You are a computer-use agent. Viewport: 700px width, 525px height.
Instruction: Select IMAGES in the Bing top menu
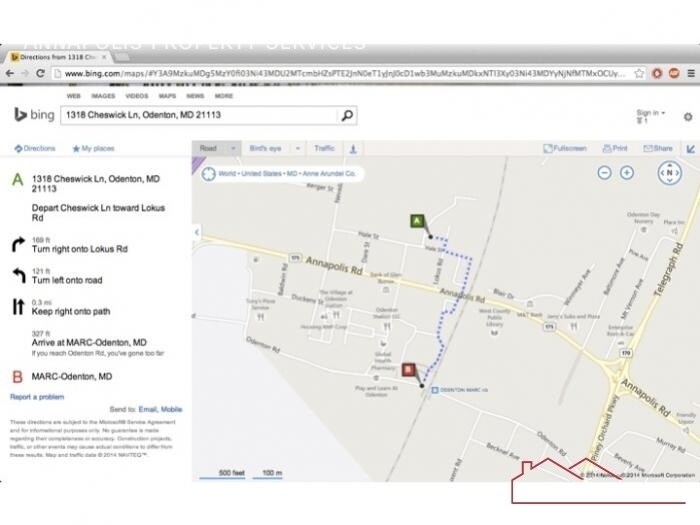(103, 96)
